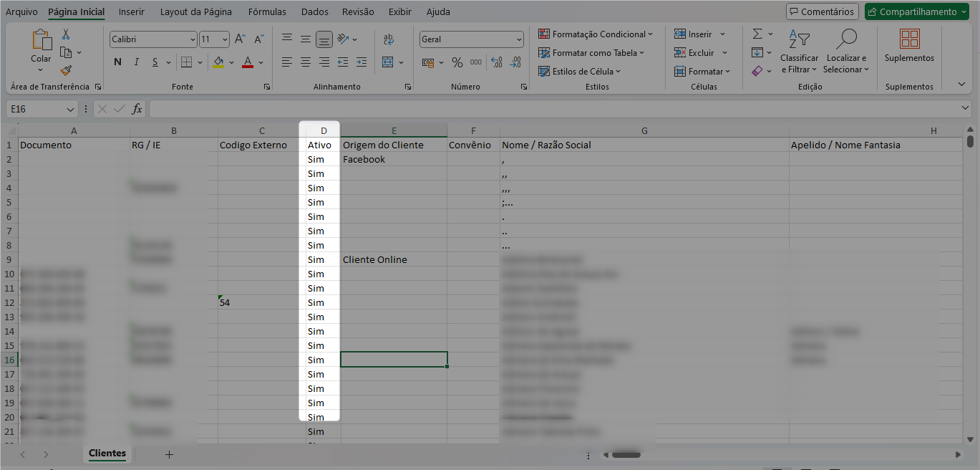Open the Suplementos add-ins icon

point(909,39)
